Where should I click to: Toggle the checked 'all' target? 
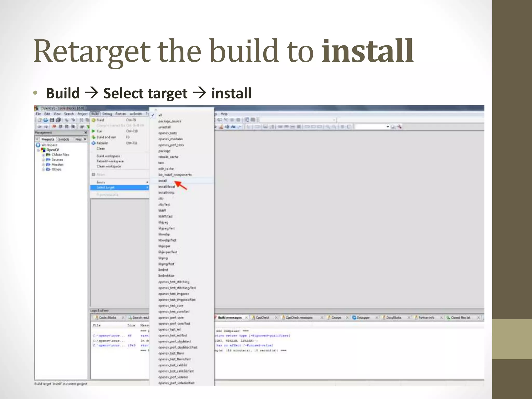182,115
